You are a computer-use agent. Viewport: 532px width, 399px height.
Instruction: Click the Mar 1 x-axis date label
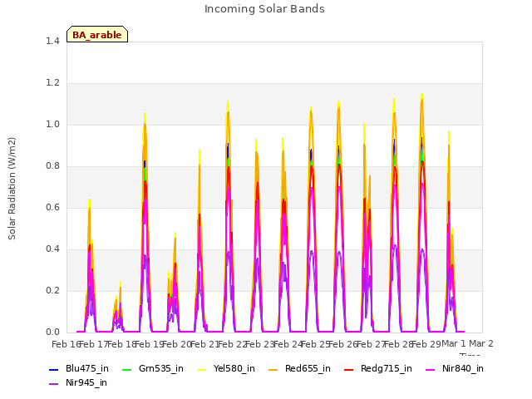click(x=454, y=343)
